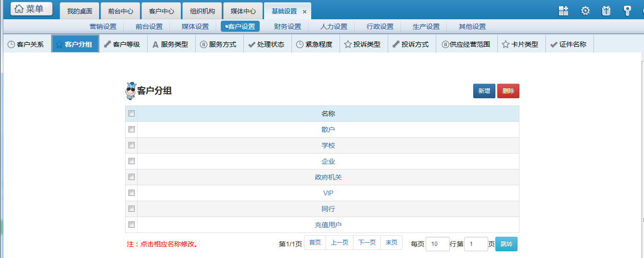Check the box for 企业 row
644x258 pixels.
[131, 161]
